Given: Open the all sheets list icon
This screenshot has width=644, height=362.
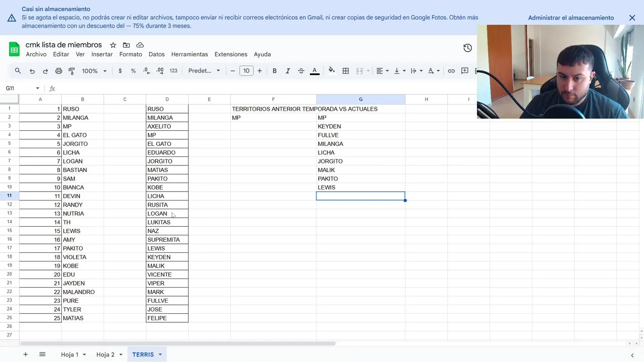Looking at the screenshot, I should coord(42,354).
